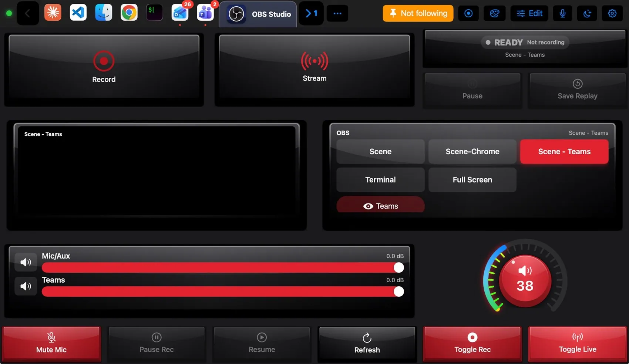Switch to the Scene scene
The width and height of the screenshot is (629, 364).
(380, 151)
